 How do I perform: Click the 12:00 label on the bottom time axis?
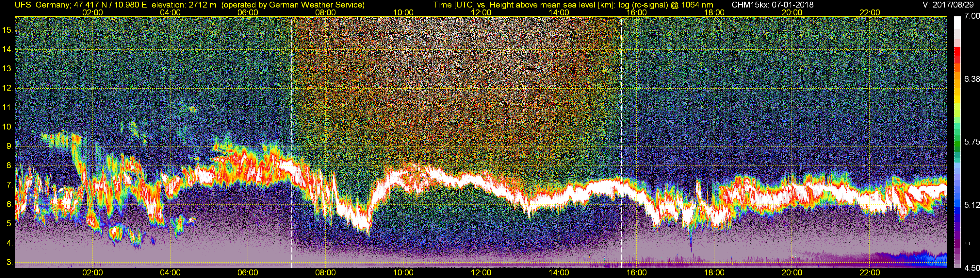(481, 273)
